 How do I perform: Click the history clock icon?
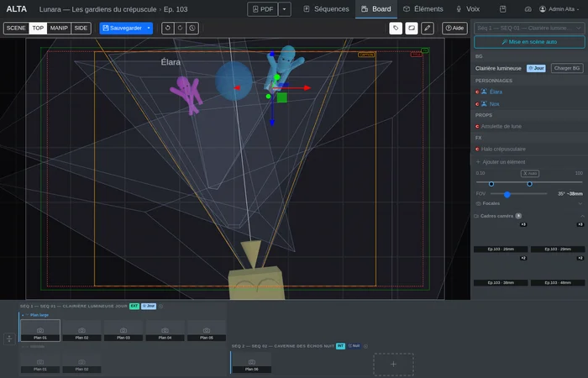192,28
